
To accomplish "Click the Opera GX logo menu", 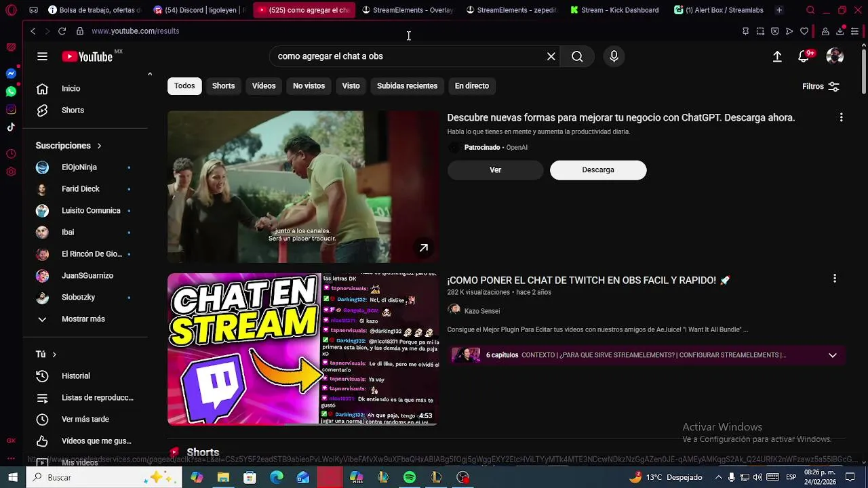I will 11,10.
